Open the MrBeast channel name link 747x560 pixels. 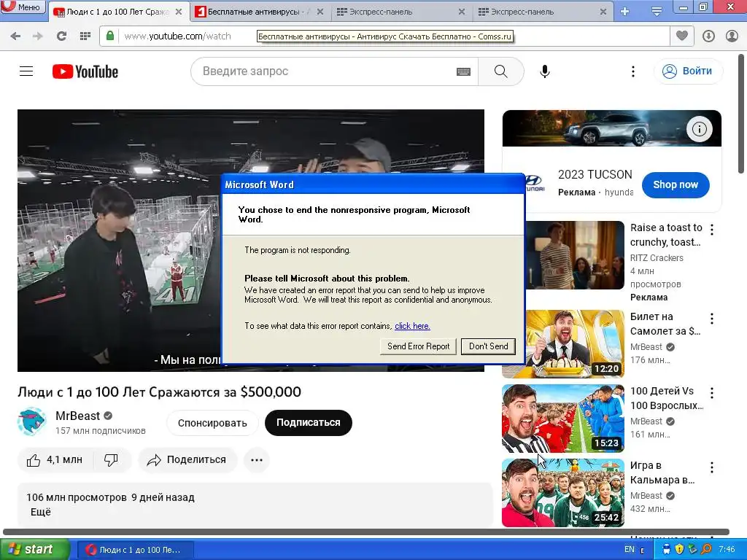pyautogui.click(x=77, y=416)
